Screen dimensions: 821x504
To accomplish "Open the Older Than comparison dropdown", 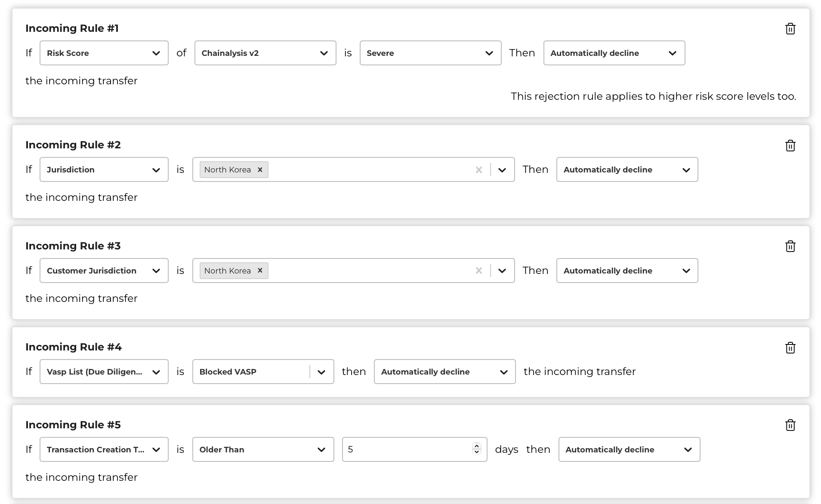I will (x=263, y=449).
